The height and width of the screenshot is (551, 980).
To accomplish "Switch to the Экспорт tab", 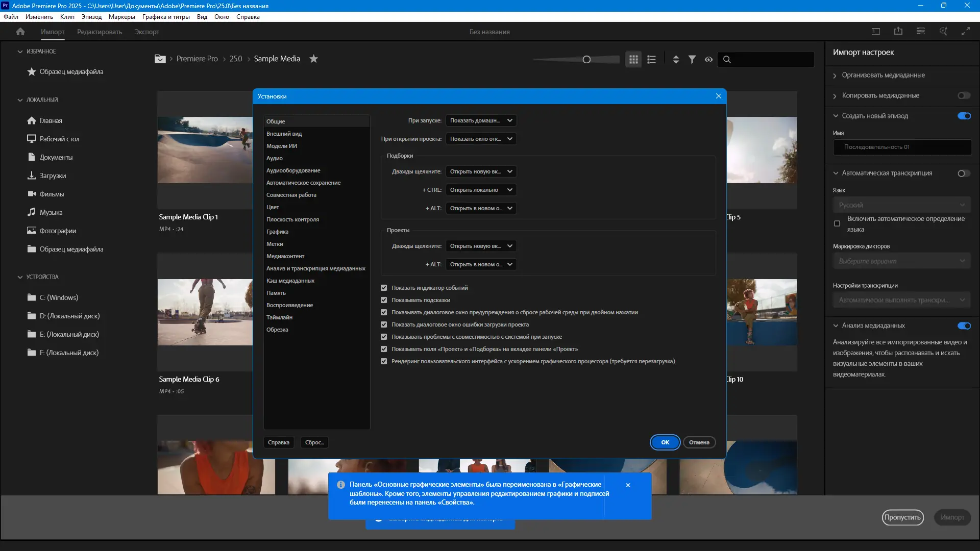I will (x=147, y=32).
